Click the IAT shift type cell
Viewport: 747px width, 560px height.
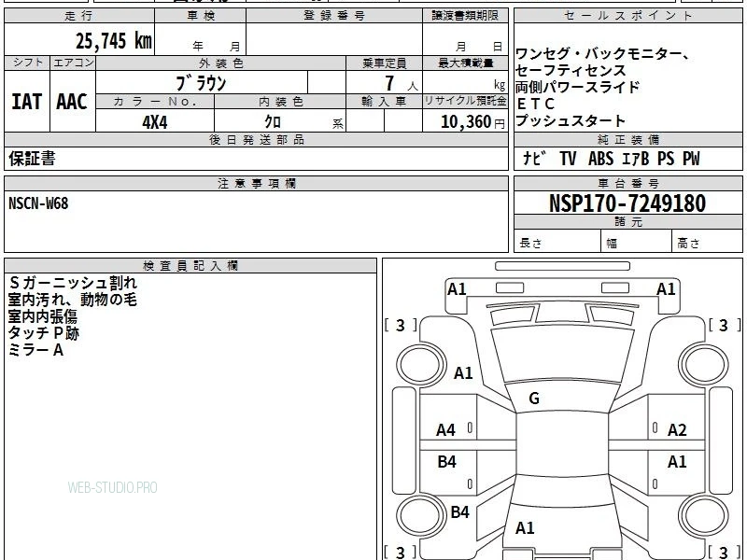(x=27, y=102)
